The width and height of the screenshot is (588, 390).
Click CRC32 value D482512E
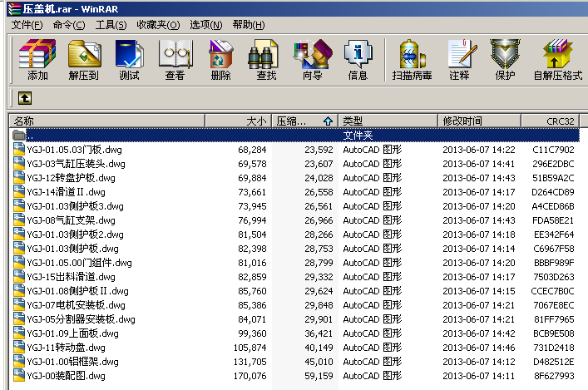click(553, 362)
